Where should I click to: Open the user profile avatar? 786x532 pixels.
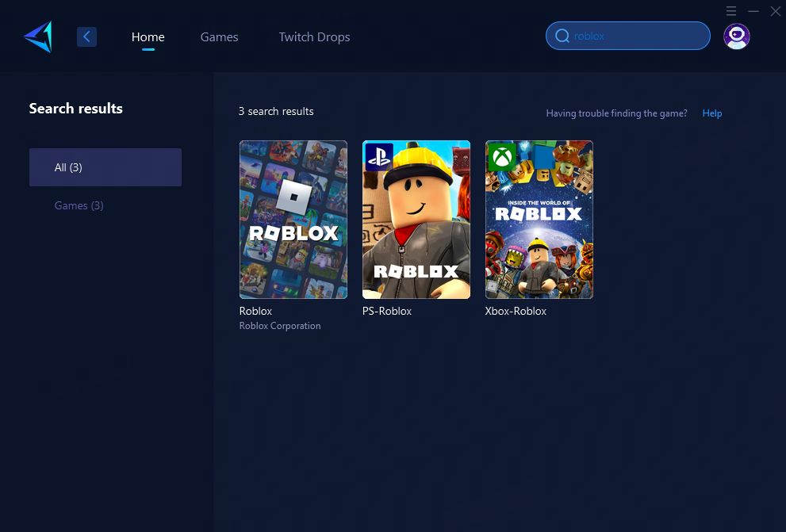736,36
